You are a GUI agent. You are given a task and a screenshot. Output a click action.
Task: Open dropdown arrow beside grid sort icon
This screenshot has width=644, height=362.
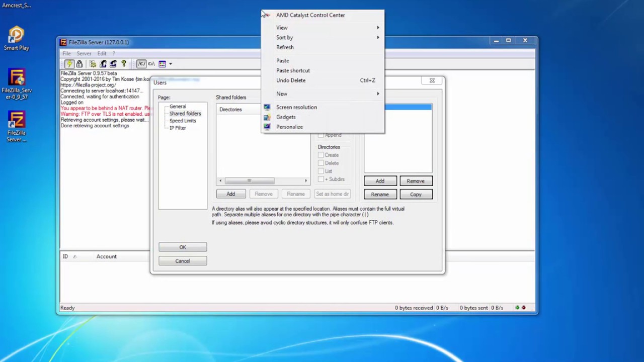(x=171, y=64)
